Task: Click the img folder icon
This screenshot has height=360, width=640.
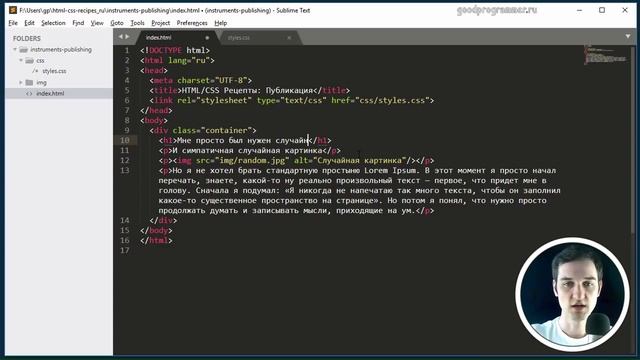Action: click(x=29, y=82)
